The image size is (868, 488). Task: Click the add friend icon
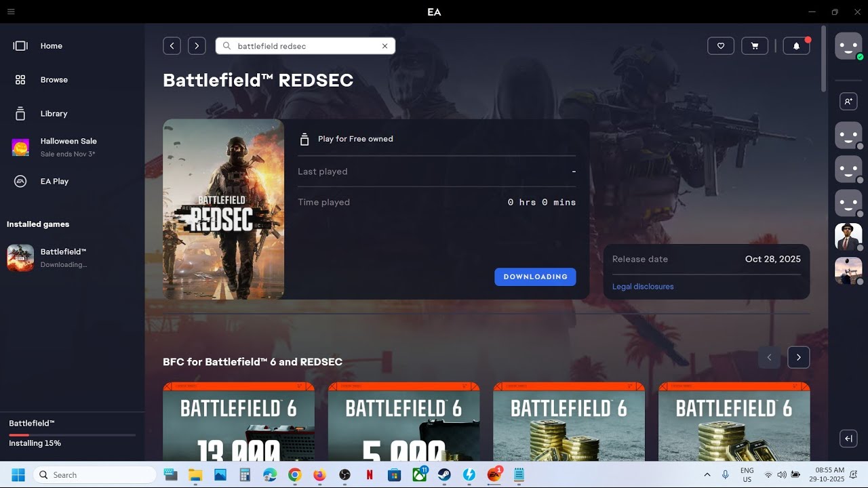pyautogui.click(x=848, y=101)
